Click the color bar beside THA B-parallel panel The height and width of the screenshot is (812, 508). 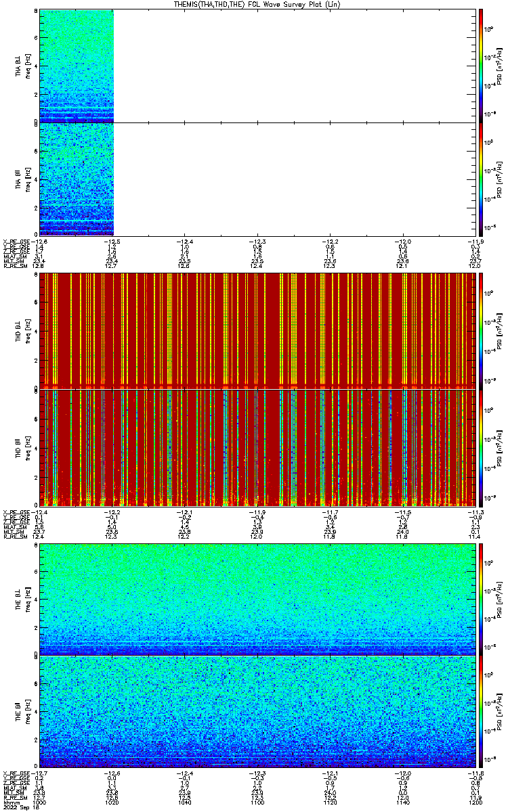(x=480, y=179)
